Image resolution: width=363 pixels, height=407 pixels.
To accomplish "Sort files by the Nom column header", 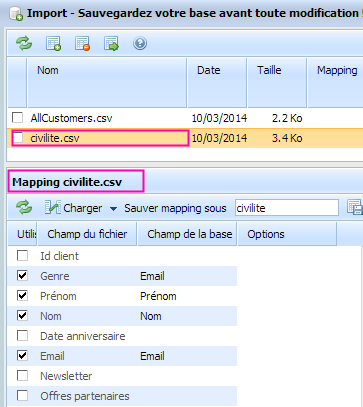I will point(107,83).
